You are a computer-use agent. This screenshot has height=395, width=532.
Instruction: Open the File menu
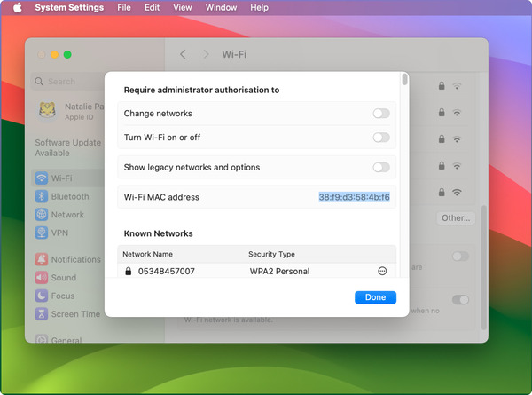pos(124,7)
